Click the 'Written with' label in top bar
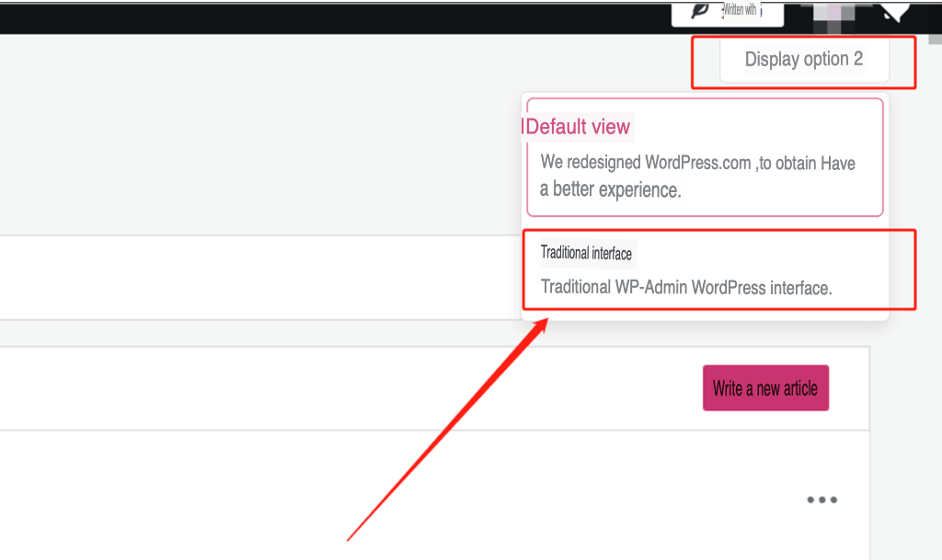The height and width of the screenshot is (560, 942). pyautogui.click(x=741, y=9)
